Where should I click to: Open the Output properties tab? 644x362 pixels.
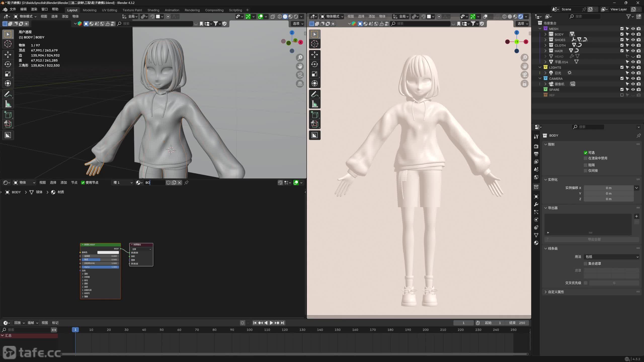pos(536,154)
